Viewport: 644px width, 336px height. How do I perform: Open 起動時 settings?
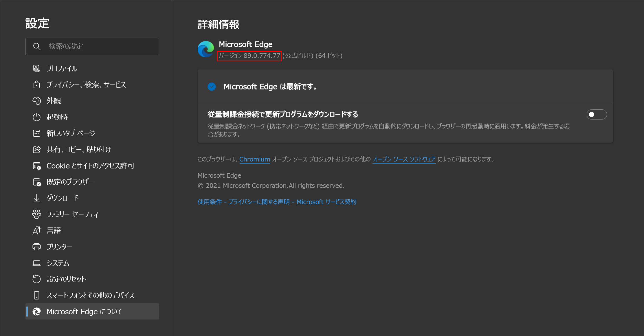pyautogui.click(x=92, y=117)
